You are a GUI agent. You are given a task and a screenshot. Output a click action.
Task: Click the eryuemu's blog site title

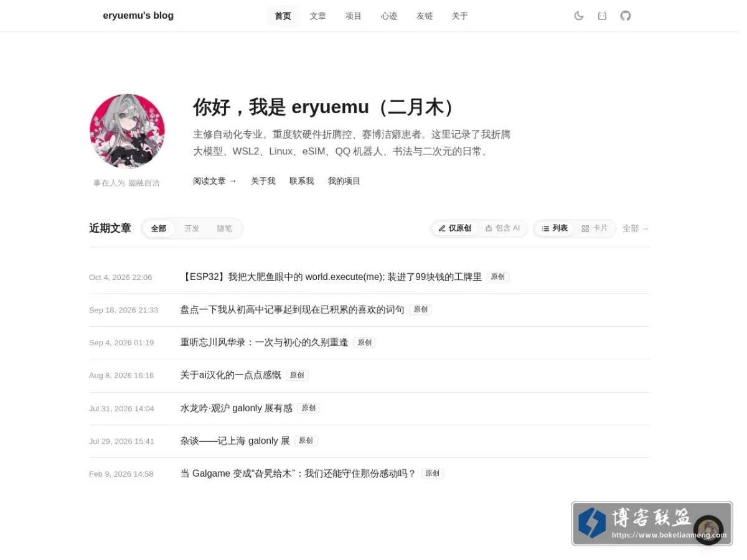[138, 16]
